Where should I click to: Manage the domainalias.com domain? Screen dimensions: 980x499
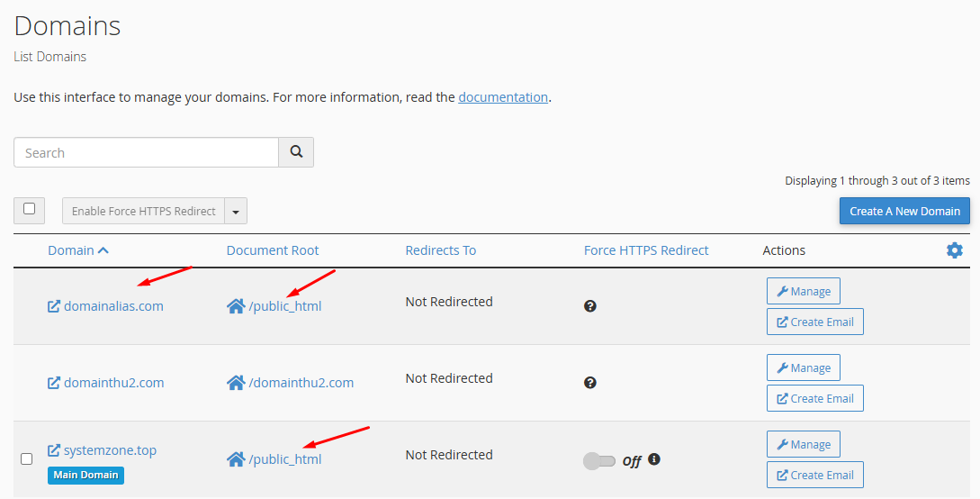804,292
